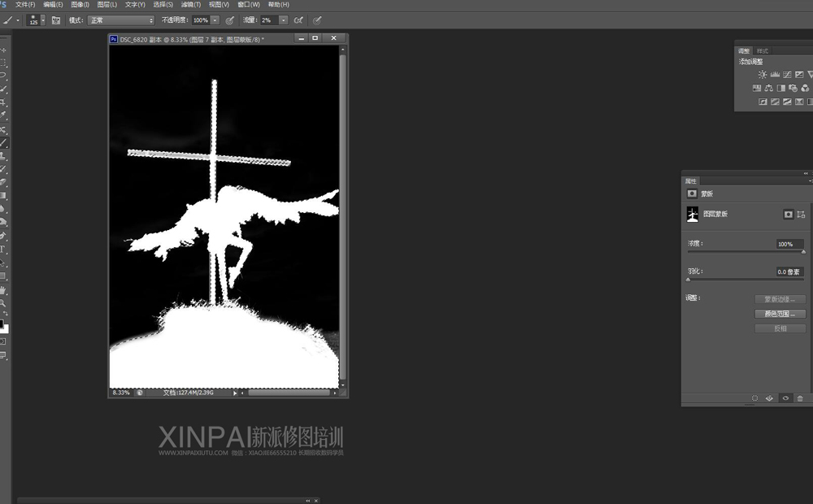Select the Lasso tool
Image resolution: width=813 pixels, height=504 pixels.
click(3, 76)
